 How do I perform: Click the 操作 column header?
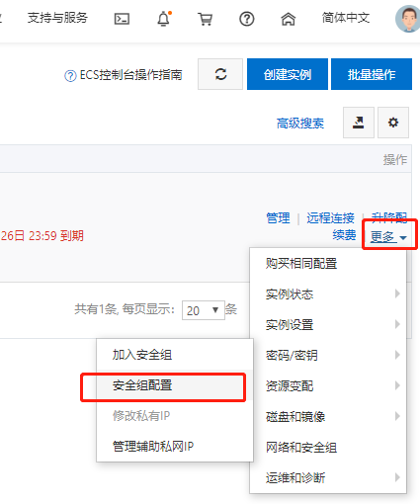pos(395,159)
